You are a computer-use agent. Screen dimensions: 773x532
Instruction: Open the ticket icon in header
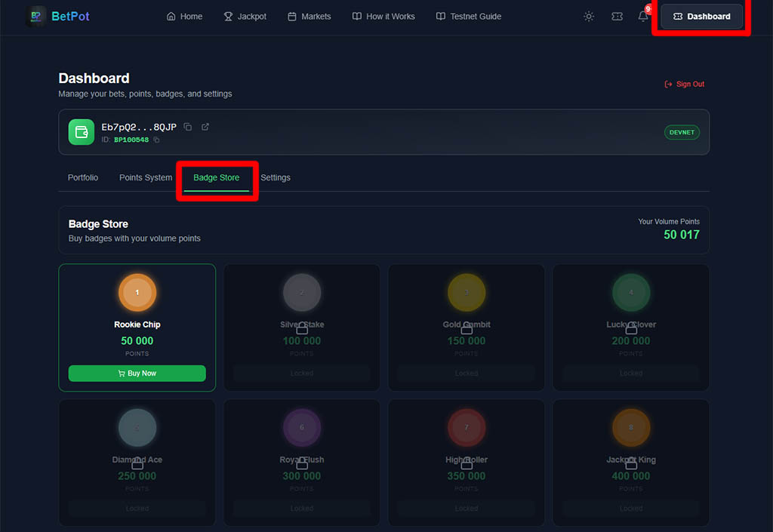(617, 17)
